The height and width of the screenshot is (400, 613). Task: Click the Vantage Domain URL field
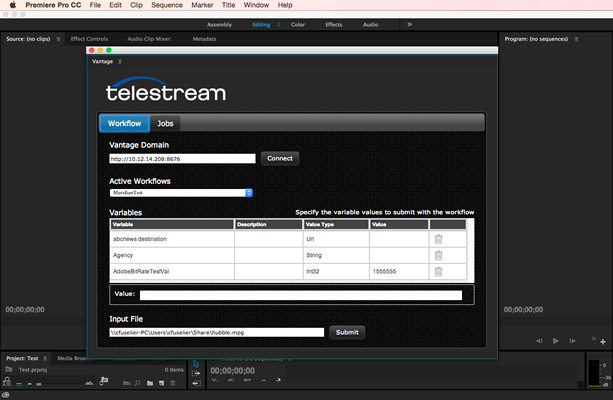click(x=182, y=159)
